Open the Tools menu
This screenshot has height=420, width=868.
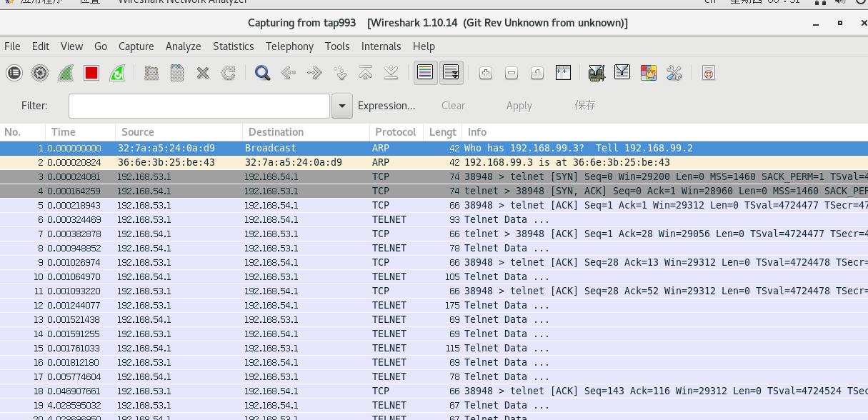337,46
